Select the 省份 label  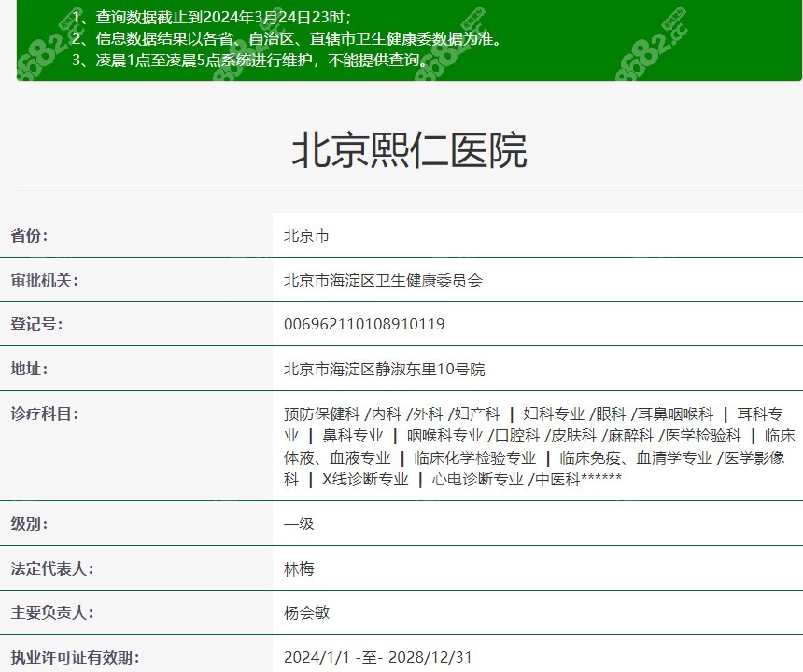pyautogui.click(x=29, y=235)
